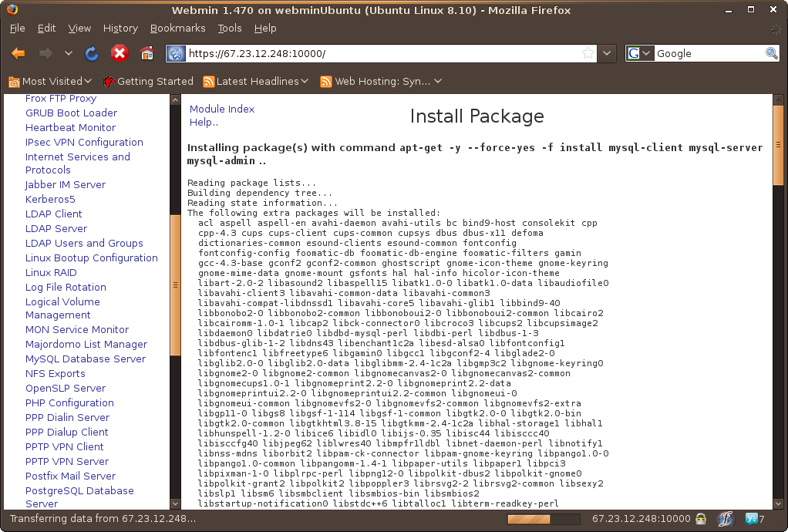Click the Back arrow navigation button

tap(18, 53)
